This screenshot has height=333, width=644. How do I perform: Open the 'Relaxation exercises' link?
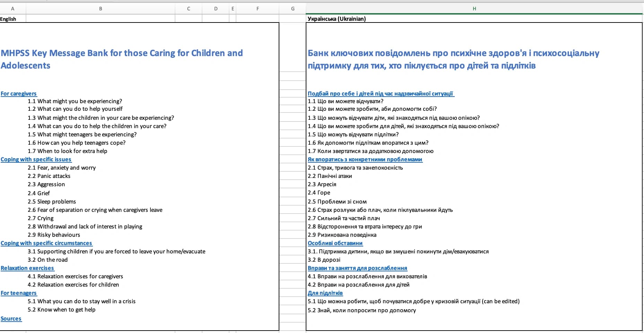click(x=27, y=268)
